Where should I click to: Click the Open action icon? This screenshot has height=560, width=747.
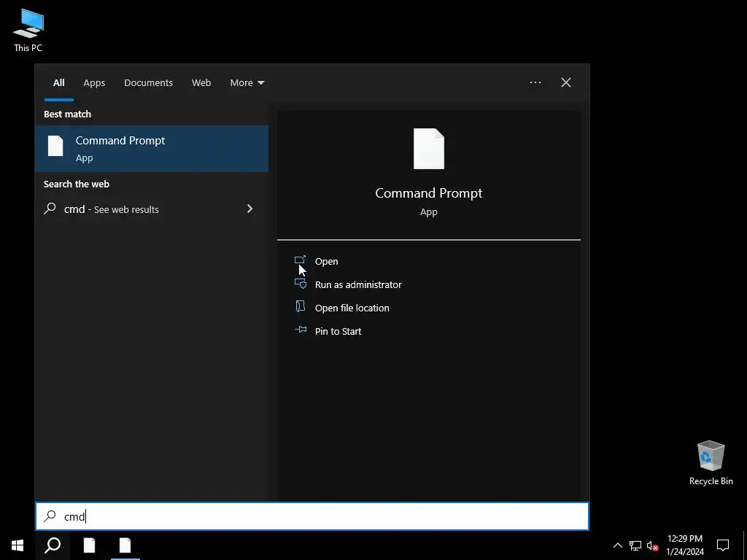[300, 260]
